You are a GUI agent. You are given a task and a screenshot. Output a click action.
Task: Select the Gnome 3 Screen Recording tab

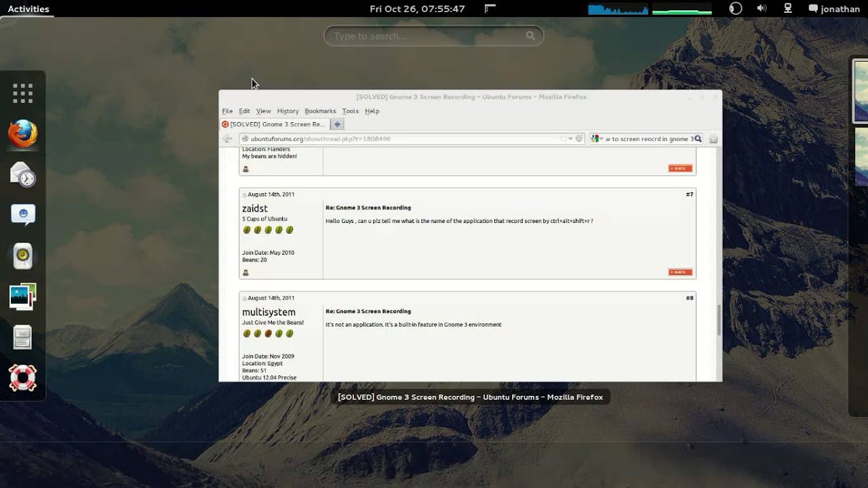(x=274, y=124)
